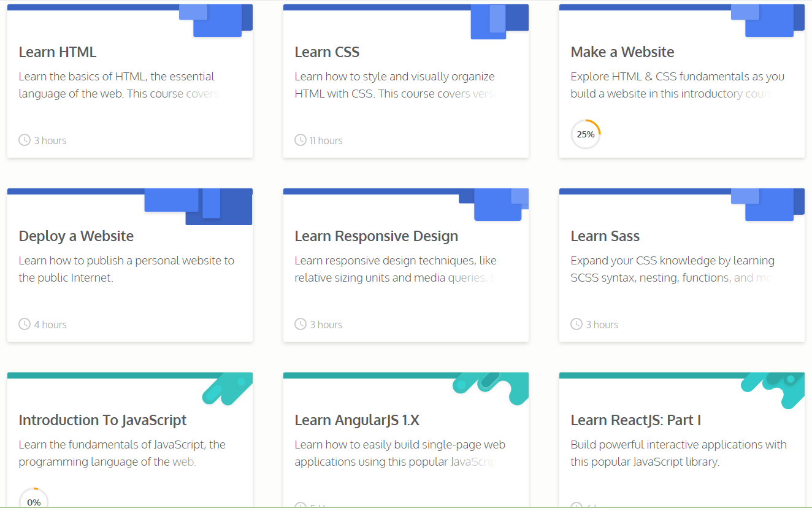The height and width of the screenshot is (508, 812).
Task: Select the Learn Sass course heading
Action: [x=605, y=236]
